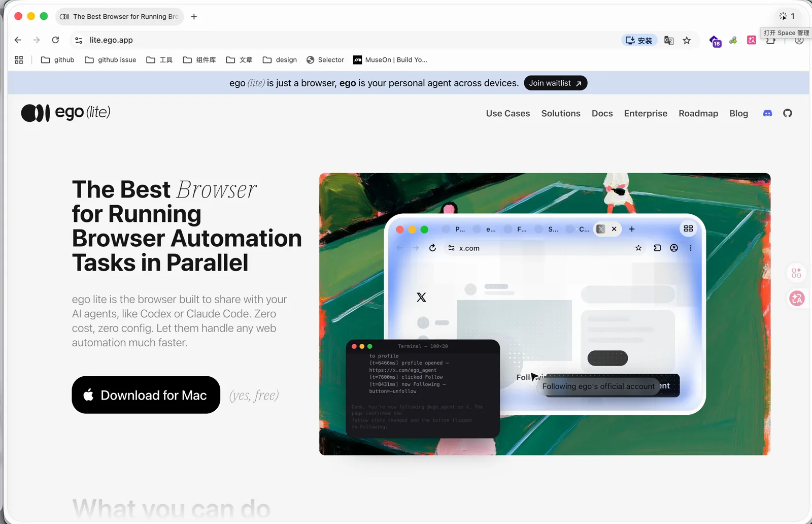Click the 'ego lite is the browser built' paragraph
Viewport: 812px width, 524px height.
click(x=180, y=321)
